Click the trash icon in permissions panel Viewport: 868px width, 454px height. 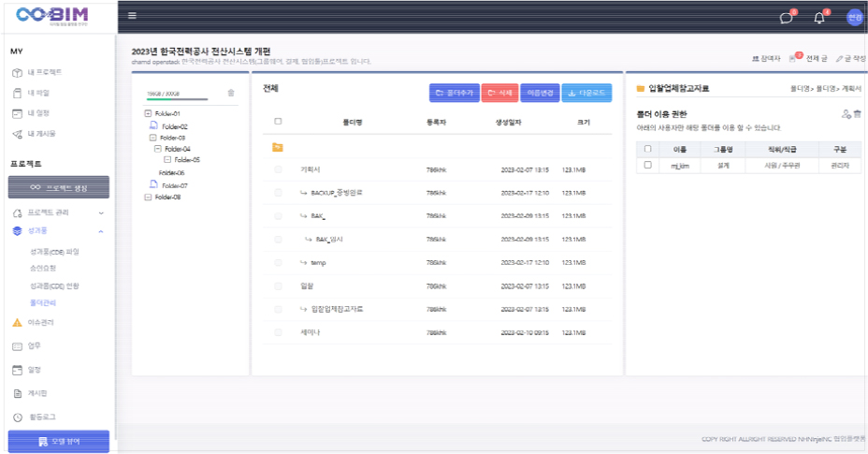tap(858, 114)
